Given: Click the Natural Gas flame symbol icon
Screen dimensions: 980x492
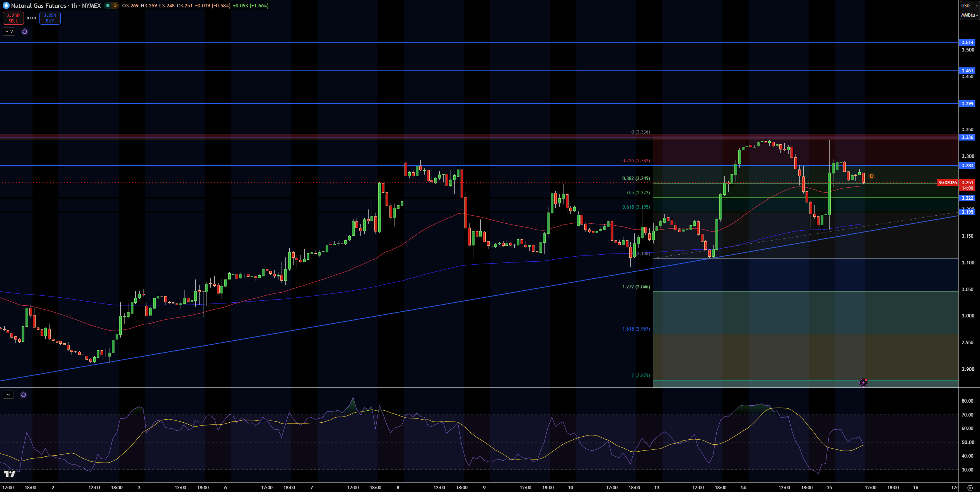Looking at the screenshot, I should click(6, 5).
